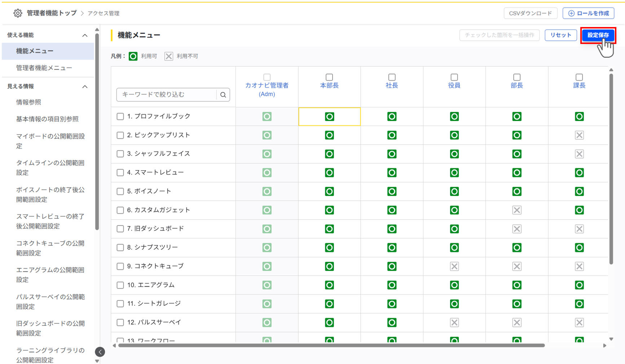Toggle 課長 permission for ピックアップリスト
Viewport: 625px width, 364px height.
click(579, 135)
